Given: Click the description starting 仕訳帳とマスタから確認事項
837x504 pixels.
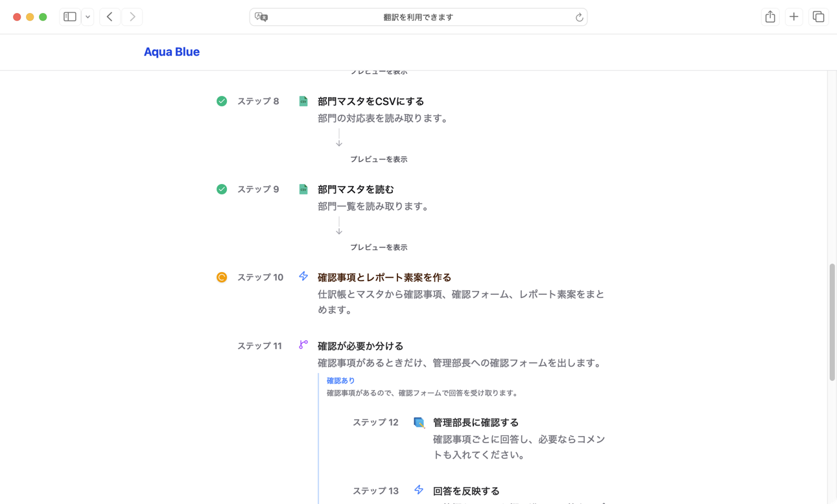Looking at the screenshot, I should click(461, 302).
